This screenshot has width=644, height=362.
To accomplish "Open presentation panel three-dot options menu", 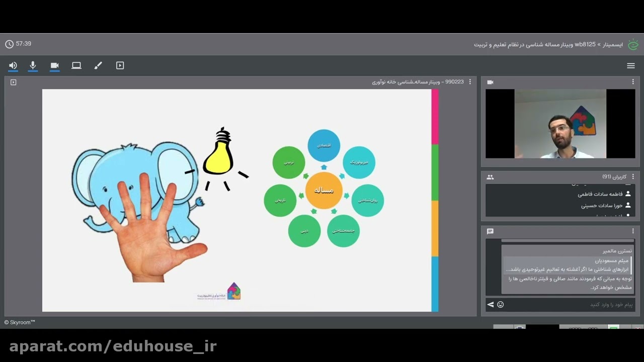I will pyautogui.click(x=470, y=82).
